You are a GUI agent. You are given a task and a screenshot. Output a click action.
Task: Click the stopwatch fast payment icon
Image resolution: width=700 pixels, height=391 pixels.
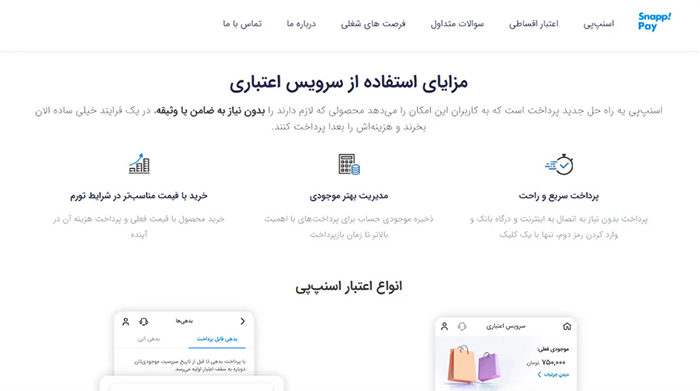pos(559,164)
